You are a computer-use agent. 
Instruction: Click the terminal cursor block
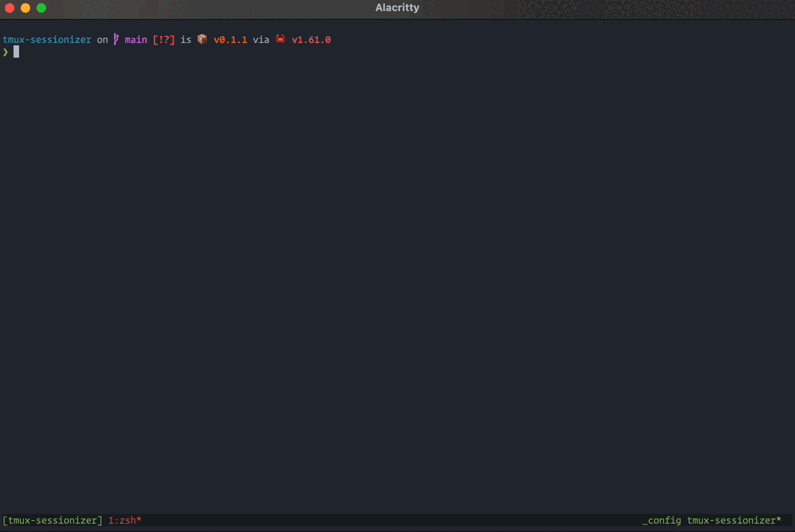click(x=17, y=52)
